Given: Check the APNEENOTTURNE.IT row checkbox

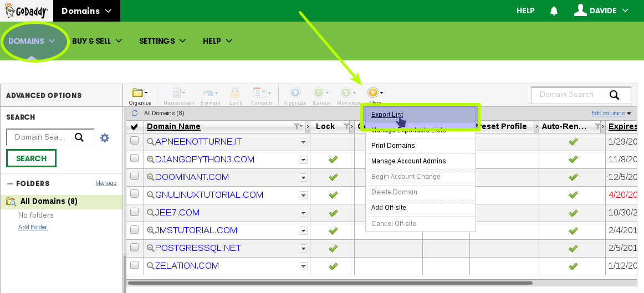Looking at the screenshot, I should click(x=134, y=140).
